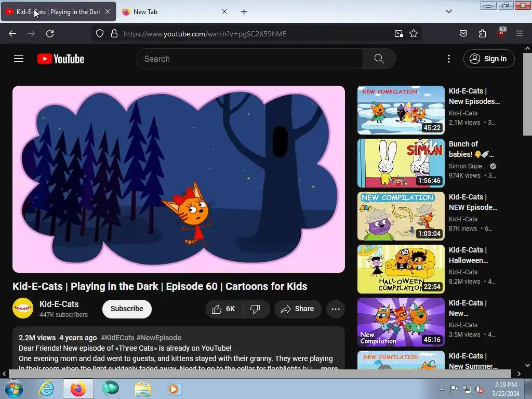532x399 pixels.
Task: Like the video with thumbs up
Action: (x=223, y=309)
